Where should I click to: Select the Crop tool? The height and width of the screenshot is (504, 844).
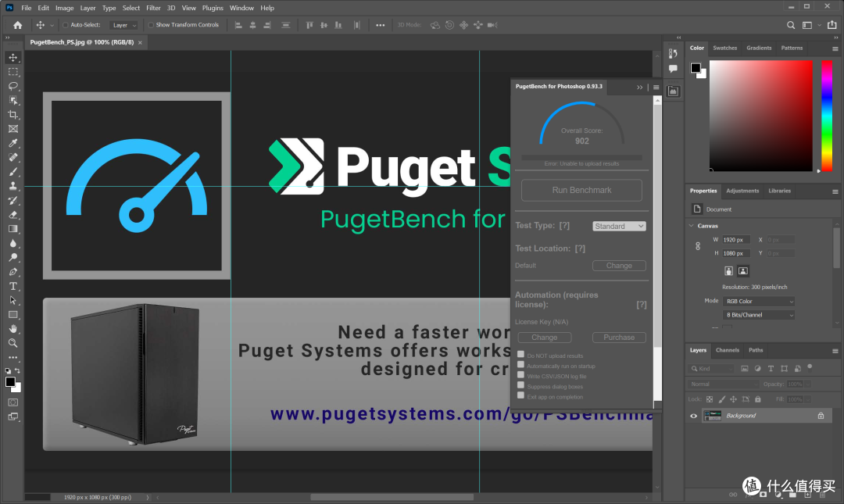click(x=13, y=115)
